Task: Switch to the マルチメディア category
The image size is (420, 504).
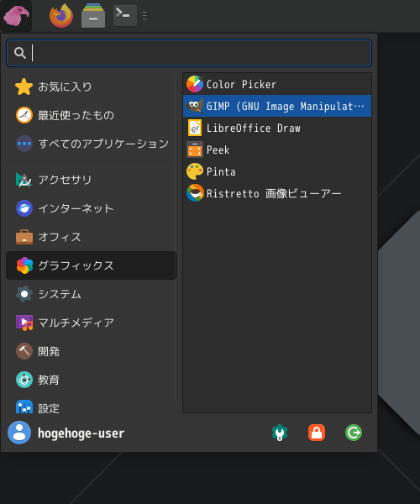Action: (x=92, y=323)
